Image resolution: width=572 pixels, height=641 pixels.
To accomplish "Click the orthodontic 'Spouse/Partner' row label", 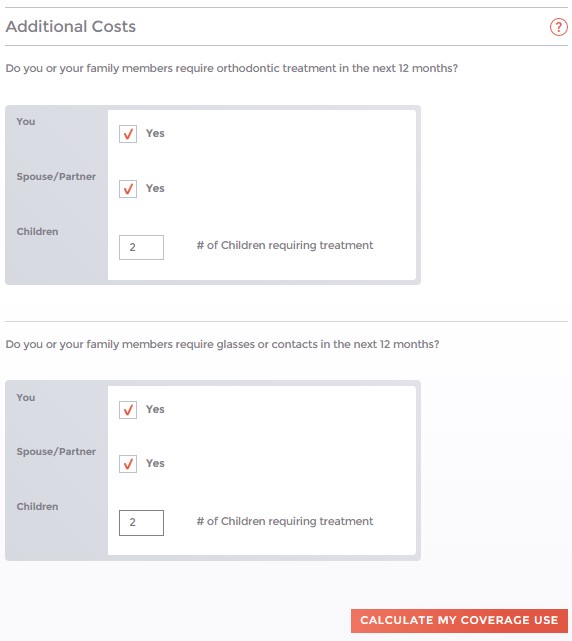I will pyautogui.click(x=56, y=177).
